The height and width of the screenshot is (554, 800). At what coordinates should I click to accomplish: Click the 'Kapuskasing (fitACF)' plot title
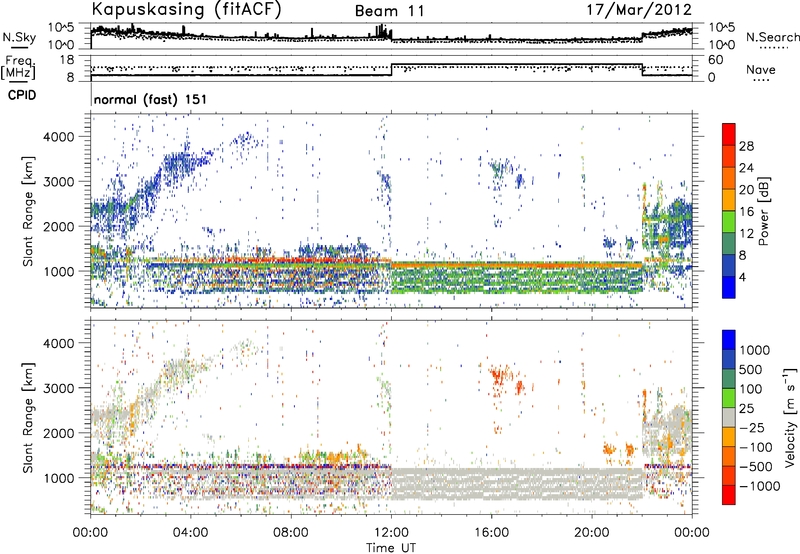click(186, 9)
